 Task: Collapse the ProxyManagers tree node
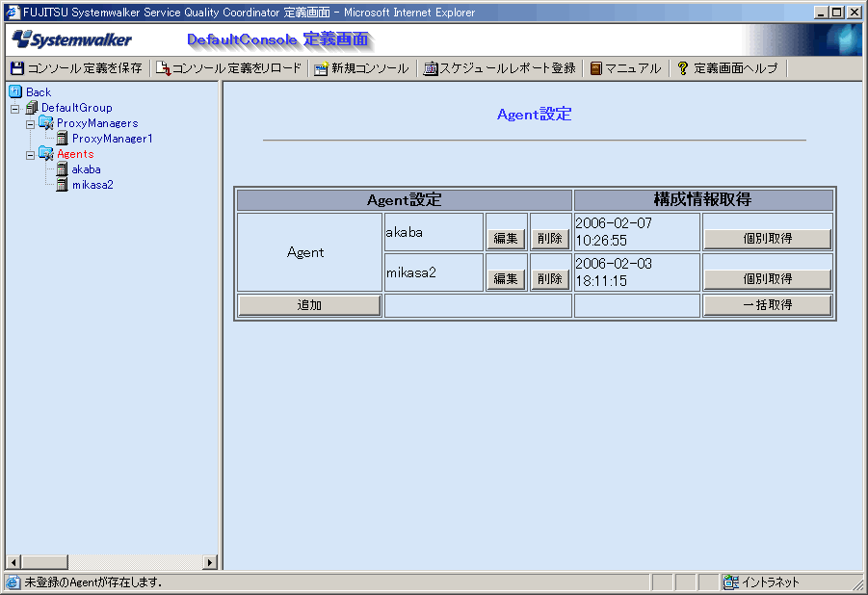[x=30, y=123]
